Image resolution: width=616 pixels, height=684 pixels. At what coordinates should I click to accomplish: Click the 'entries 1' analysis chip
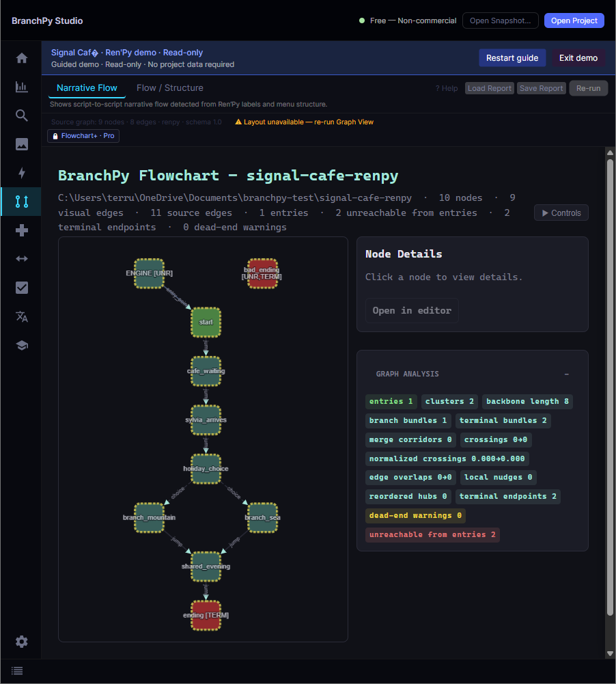point(391,401)
